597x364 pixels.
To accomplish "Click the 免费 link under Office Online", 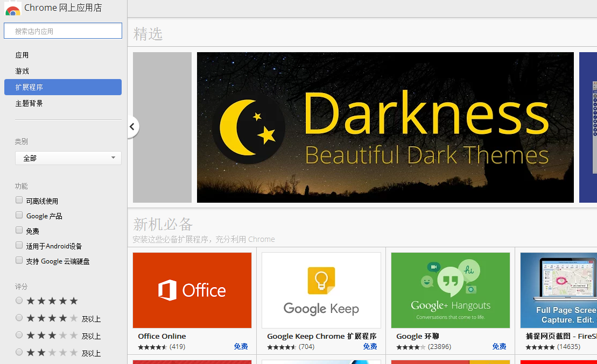I will coord(241,347).
